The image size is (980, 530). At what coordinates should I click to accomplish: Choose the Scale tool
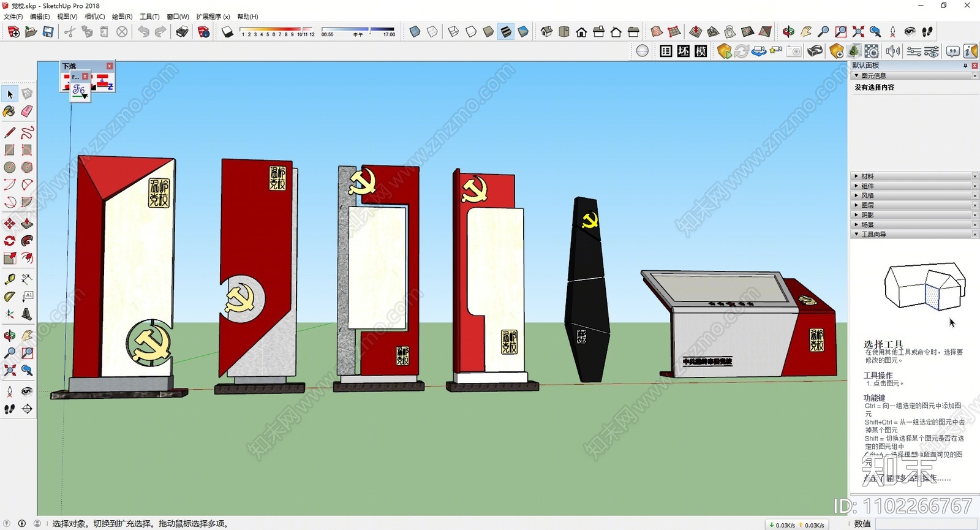click(10, 258)
